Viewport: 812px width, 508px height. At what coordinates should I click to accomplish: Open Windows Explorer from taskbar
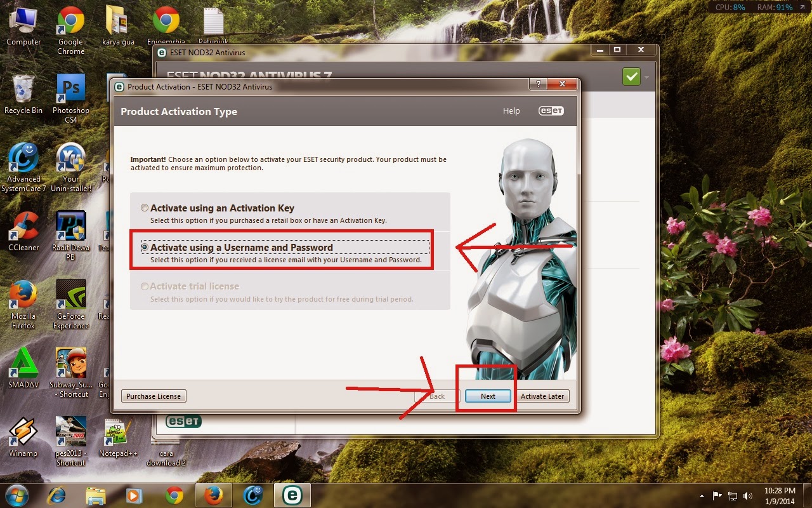(x=95, y=495)
